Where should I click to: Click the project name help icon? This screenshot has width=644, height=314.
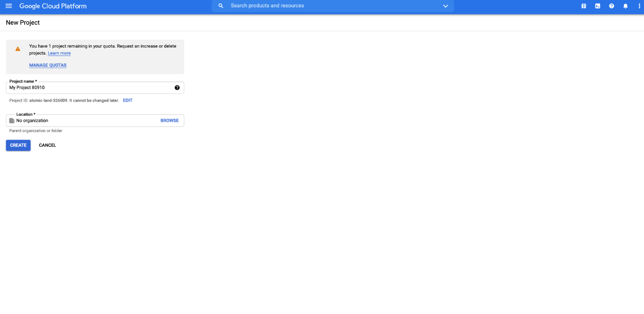(x=177, y=88)
